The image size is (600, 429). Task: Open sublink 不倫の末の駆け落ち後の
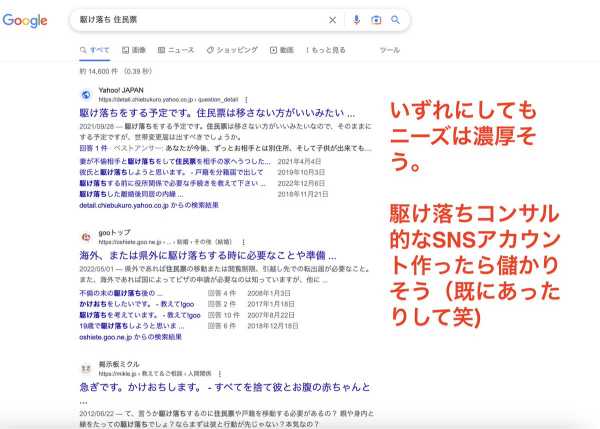pyautogui.click(x=121, y=293)
